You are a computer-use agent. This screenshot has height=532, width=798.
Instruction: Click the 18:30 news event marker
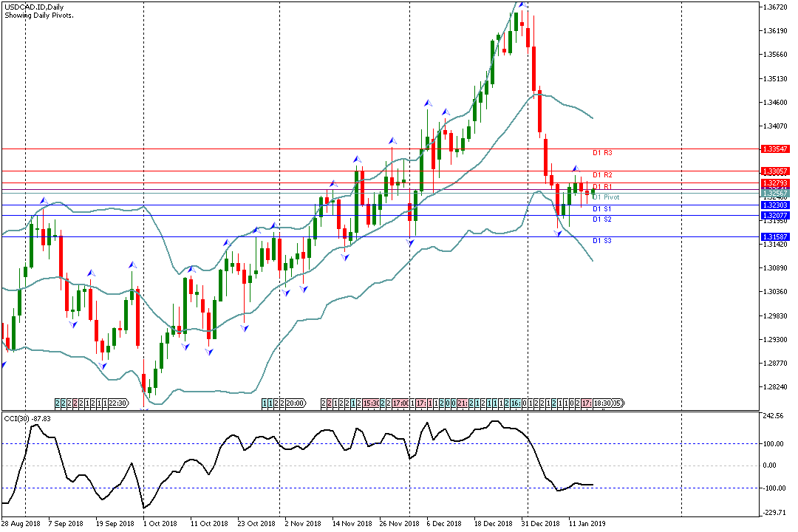pos(602,403)
